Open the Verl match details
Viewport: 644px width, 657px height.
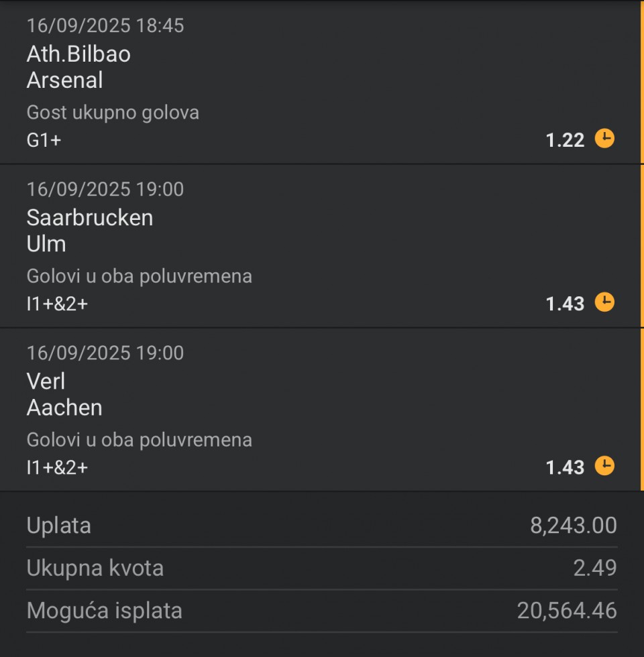click(46, 381)
